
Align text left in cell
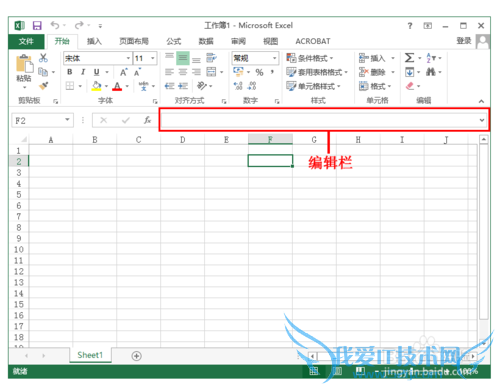point(169,72)
